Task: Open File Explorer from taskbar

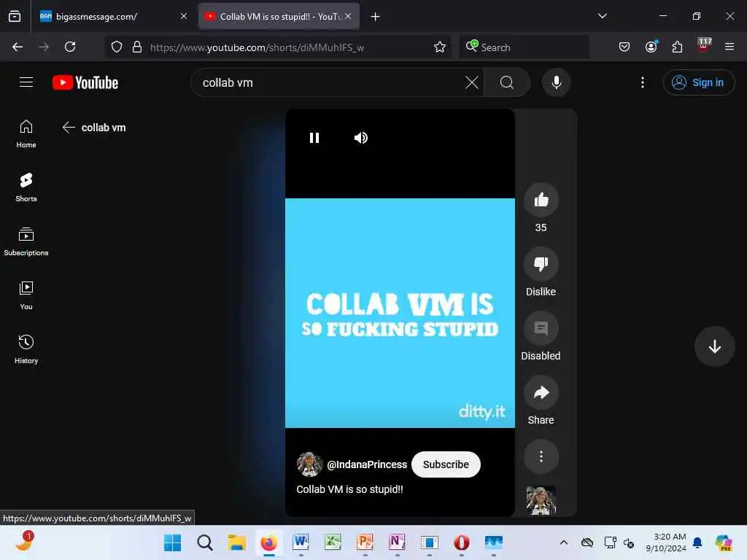Action: 237,542
